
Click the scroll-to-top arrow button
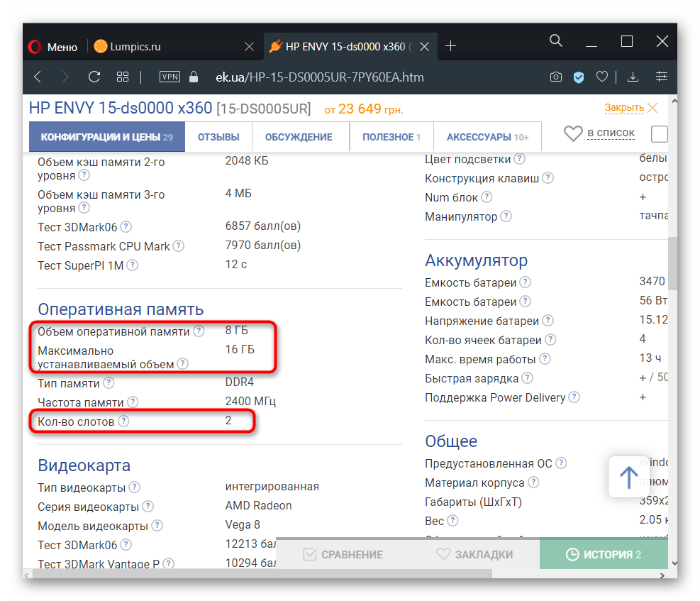point(628,477)
